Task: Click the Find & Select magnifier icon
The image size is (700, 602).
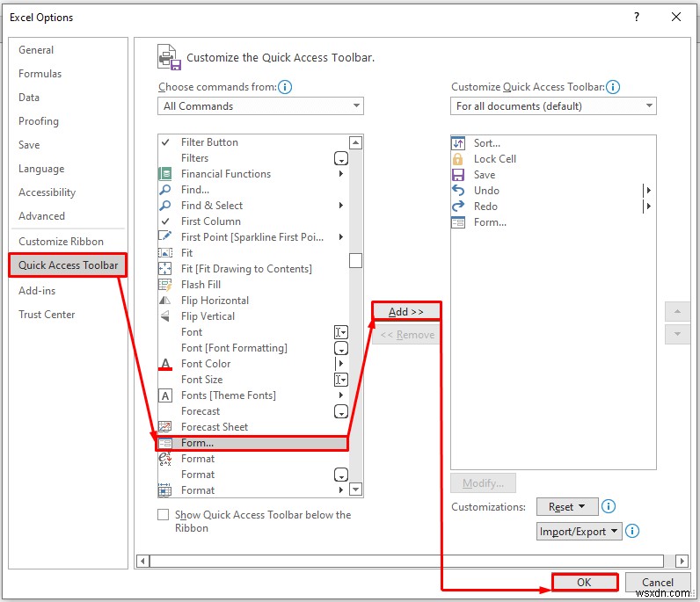Action: [165, 206]
